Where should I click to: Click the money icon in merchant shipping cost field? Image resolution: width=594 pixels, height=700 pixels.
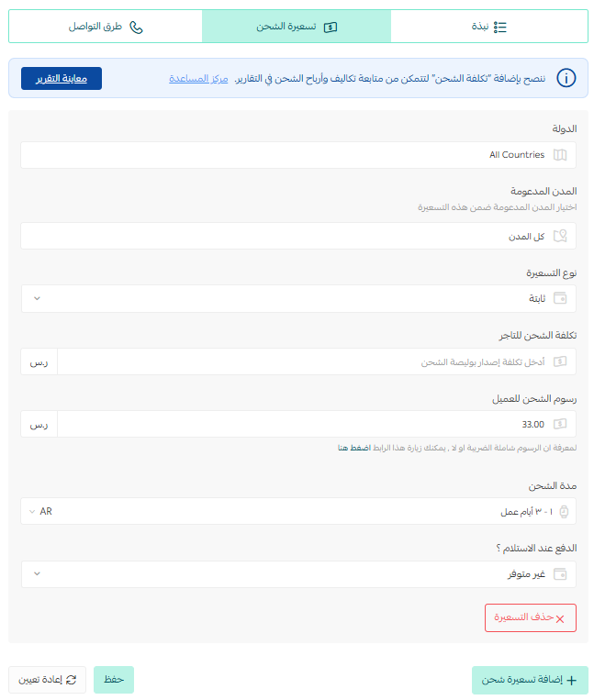(560, 361)
